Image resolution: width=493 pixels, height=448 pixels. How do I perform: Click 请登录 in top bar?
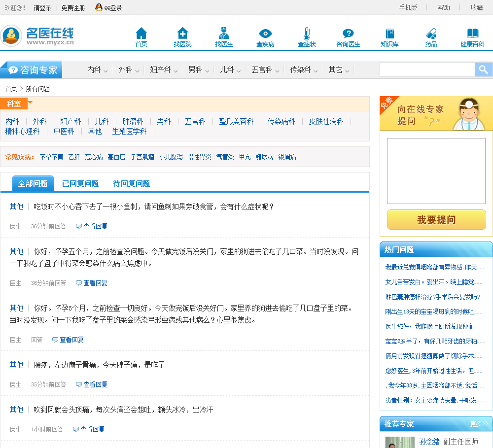coord(42,8)
